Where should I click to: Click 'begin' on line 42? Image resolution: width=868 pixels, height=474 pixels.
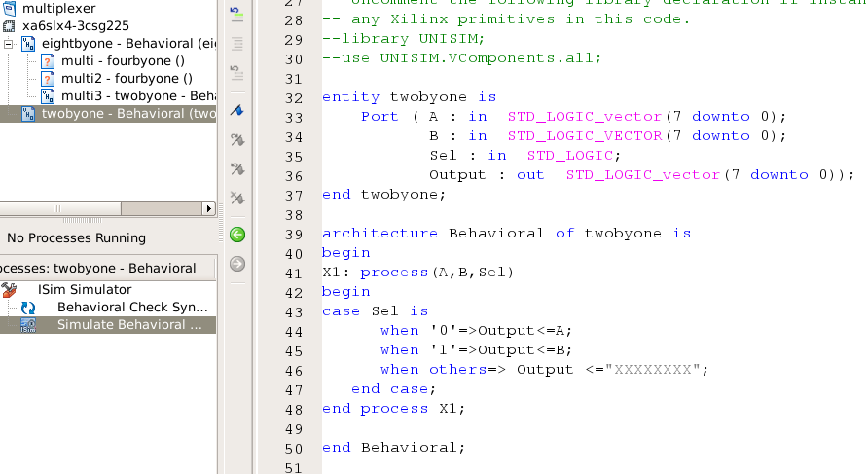(x=346, y=292)
